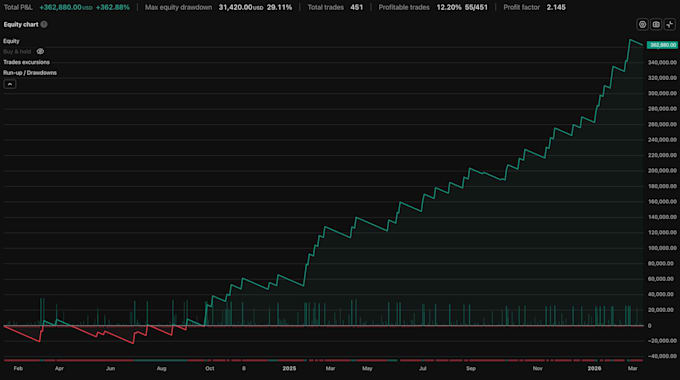Click the Profit factor label

(x=522, y=7)
